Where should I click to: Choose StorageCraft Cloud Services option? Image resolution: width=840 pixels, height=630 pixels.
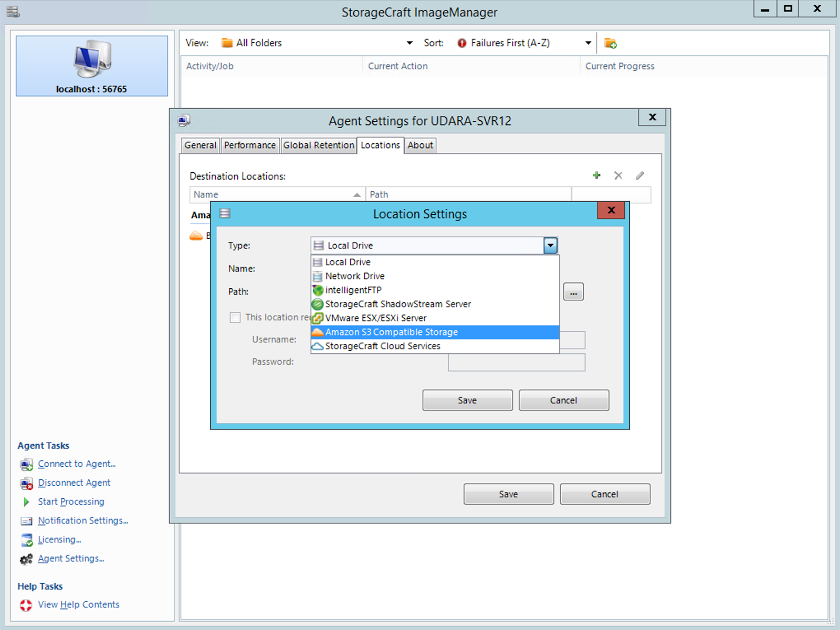[x=435, y=346]
